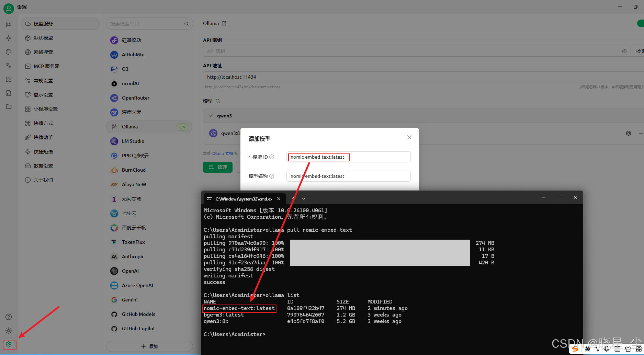Open Ollama external website link icon
This screenshot has height=355, width=644.
pos(224,23)
